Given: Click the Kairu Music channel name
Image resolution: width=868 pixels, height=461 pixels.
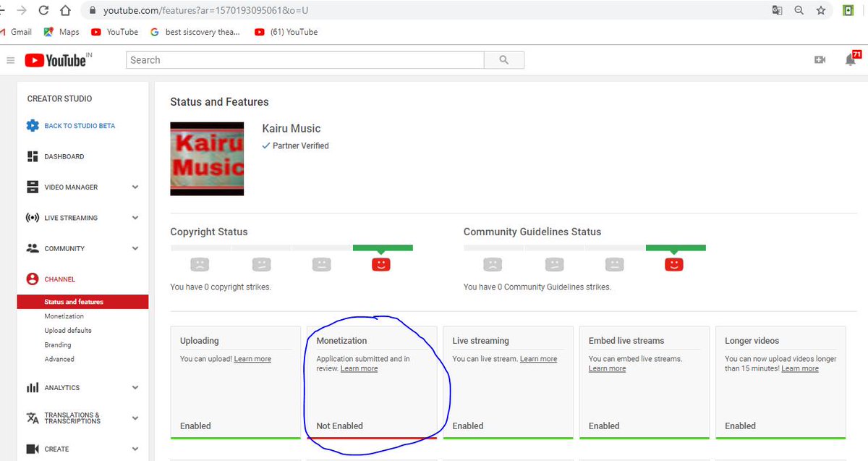Looking at the screenshot, I should coord(292,128).
